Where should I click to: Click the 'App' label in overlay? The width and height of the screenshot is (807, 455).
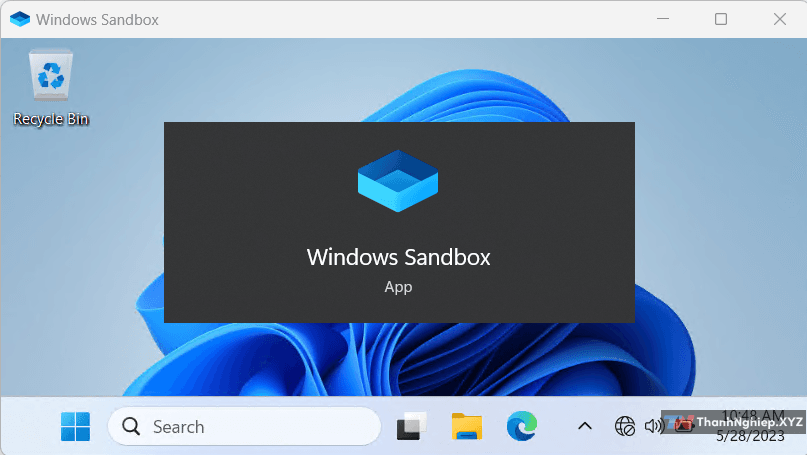(x=398, y=287)
